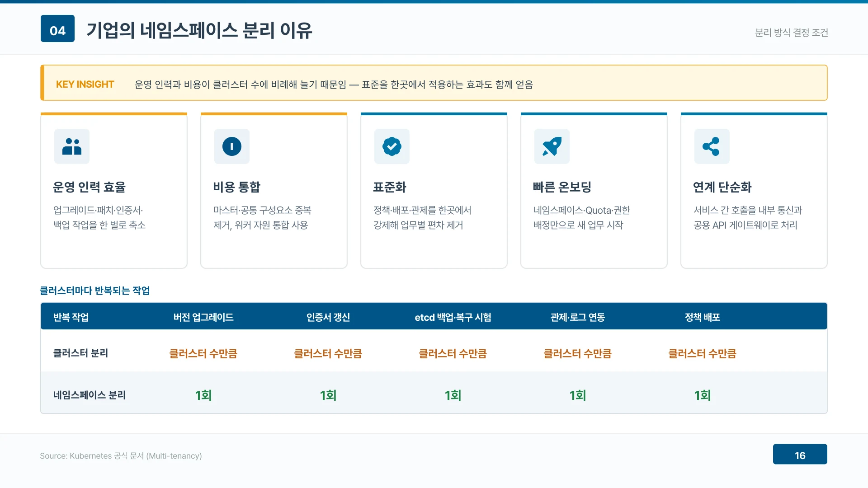This screenshot has width=868, height=488.
Task: Click the description 정책·배포·관제를 한곳에서 강제해
Action: (422, 217)
